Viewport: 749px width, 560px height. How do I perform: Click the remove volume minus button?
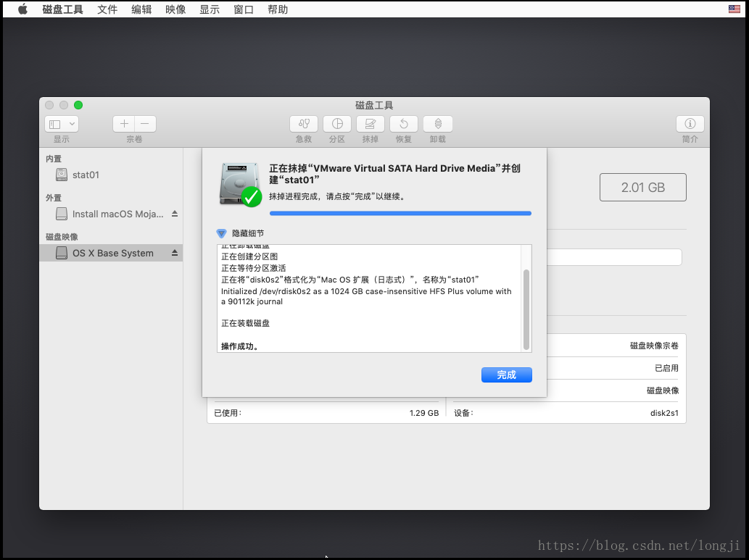click(145, 124)
